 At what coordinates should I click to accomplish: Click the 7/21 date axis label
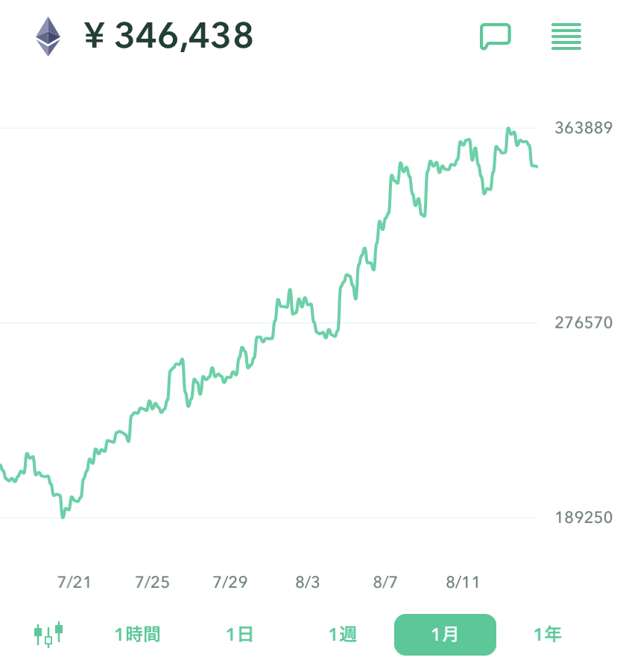click(74, 582)
